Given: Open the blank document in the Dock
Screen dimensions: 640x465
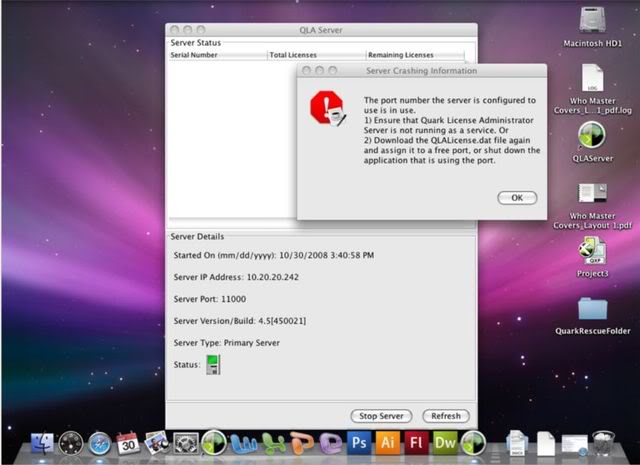Looking at the screenshot, I should (546, 444).
